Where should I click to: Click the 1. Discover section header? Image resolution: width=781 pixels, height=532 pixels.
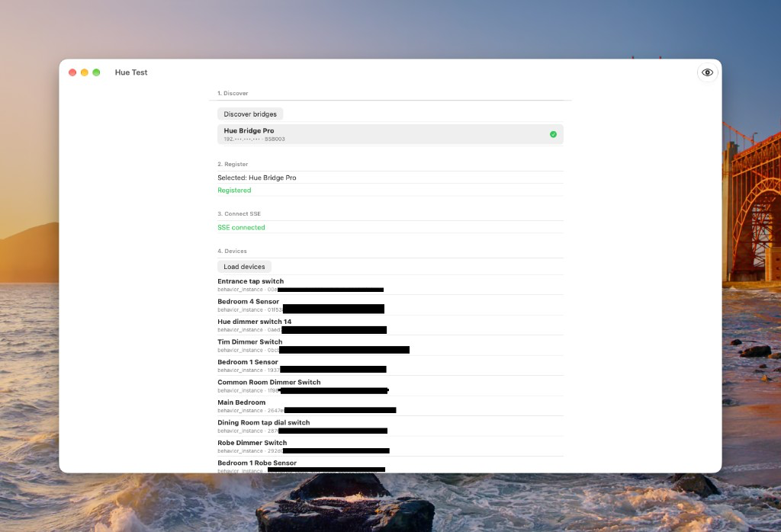click(x=233, y=93)
